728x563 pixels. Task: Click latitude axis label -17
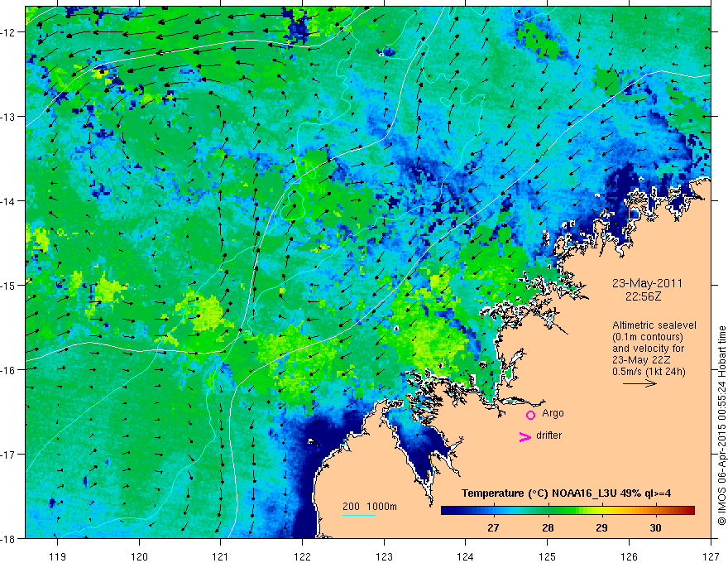pyautogui.click(x=8, y=455)
